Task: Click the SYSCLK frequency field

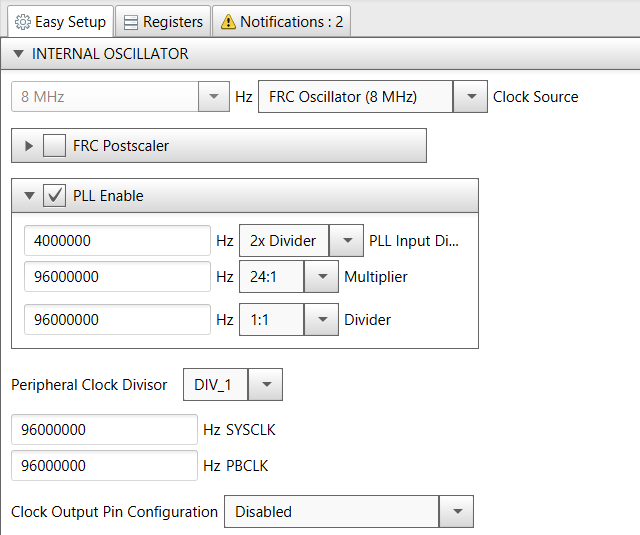Action: pos(104,430)
